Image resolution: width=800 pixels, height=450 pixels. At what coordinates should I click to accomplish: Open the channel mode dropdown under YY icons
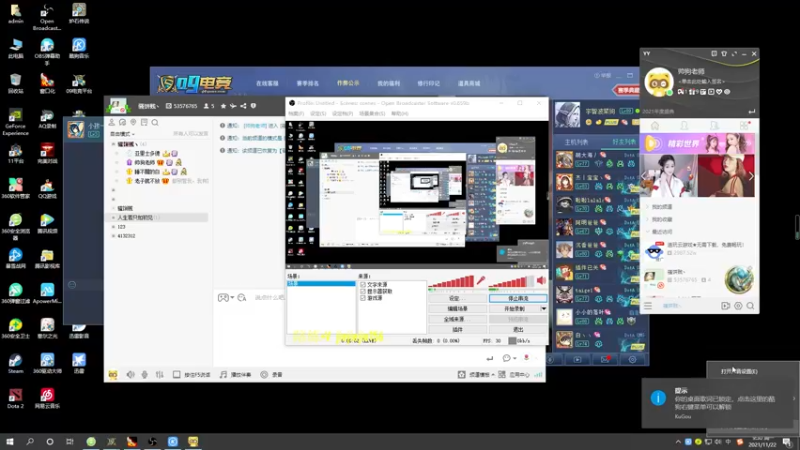click(x=122, y=134)
